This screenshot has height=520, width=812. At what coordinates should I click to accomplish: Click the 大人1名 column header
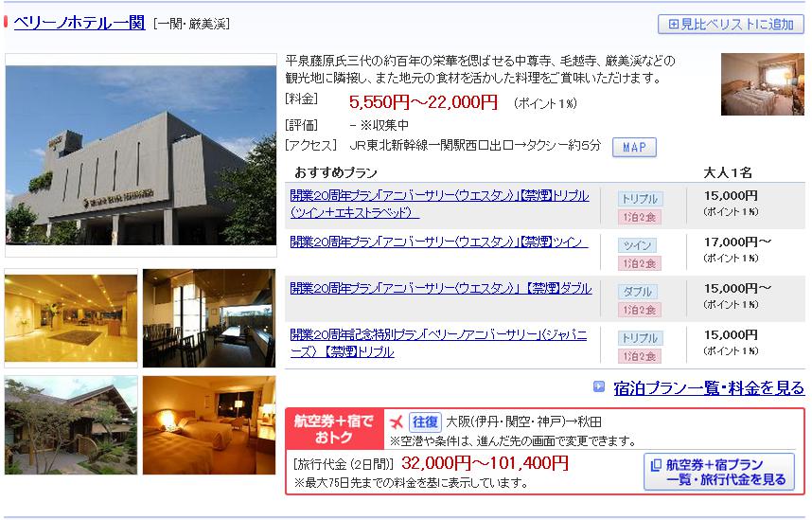click(728, 172)
